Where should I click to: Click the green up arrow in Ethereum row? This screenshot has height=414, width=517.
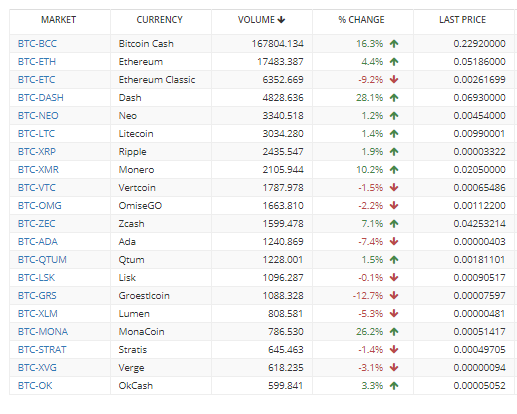pos(394,62)
